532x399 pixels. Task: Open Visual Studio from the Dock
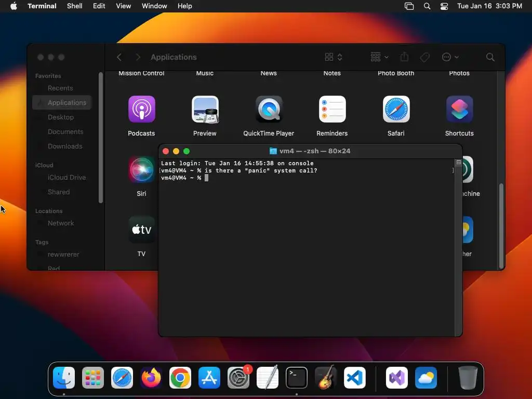point(397,377)
